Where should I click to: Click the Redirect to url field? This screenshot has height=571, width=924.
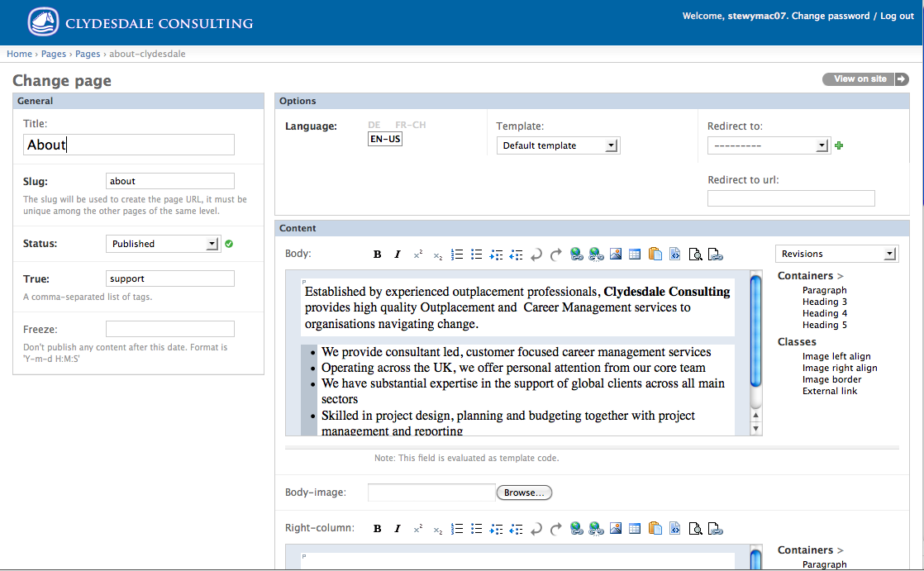pyautogui.click(x=791, y=198)
